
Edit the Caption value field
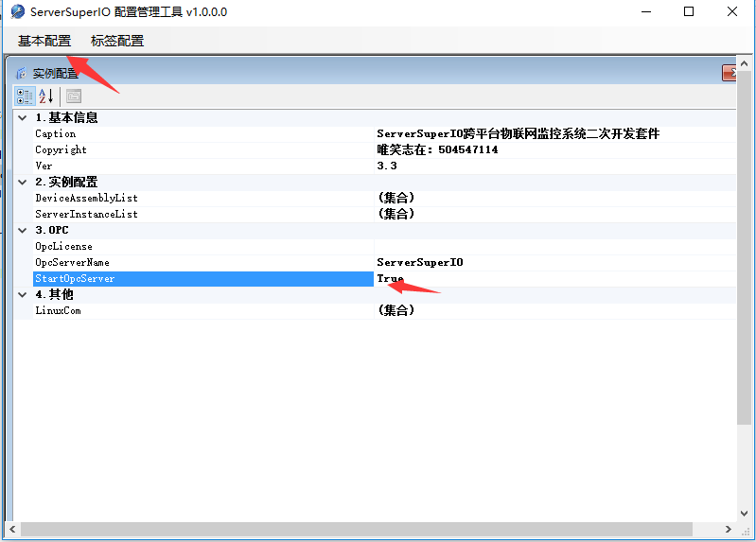tap(555, 134)
